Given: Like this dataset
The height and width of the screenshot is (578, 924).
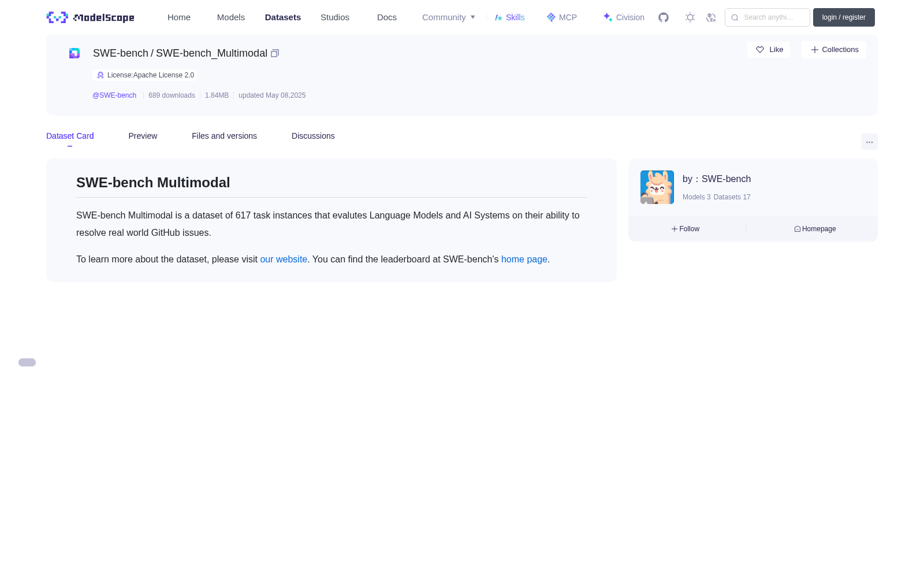Looking at the screenshot, I should coord(769,50).
